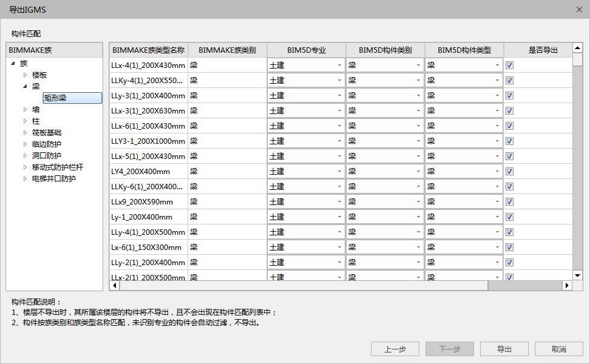
Task: Select cell Lx-6(1)_150X300mm
Action: (149, 247)
